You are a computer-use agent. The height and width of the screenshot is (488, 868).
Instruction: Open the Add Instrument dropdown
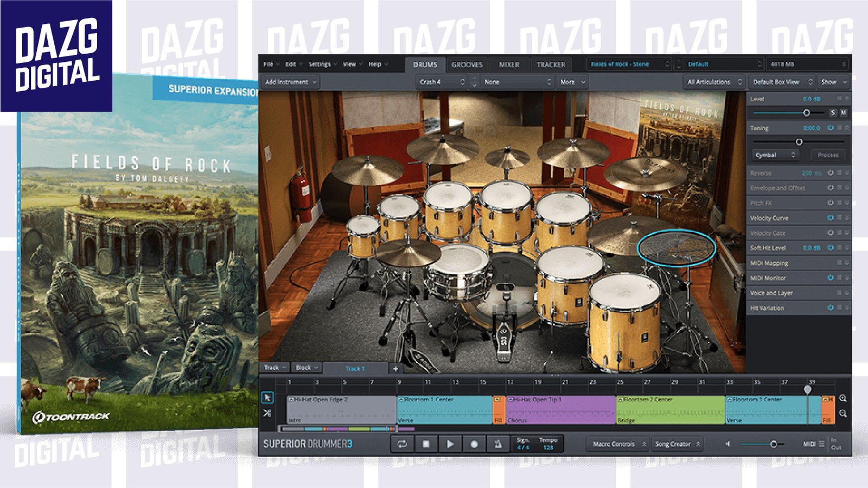(x=291, y=82)
